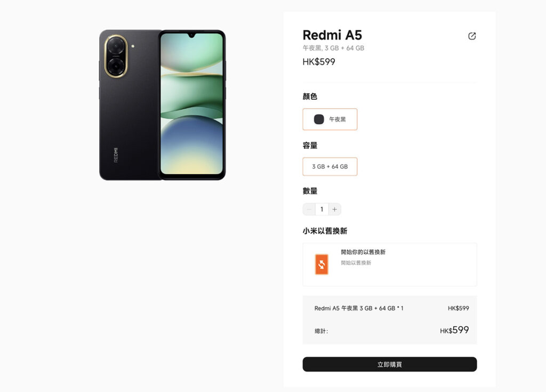This screenshot has width=546, height=392.
Task: Open the 開始以舊換新 link
Action: pyautogui.click(x=356, y=263)
